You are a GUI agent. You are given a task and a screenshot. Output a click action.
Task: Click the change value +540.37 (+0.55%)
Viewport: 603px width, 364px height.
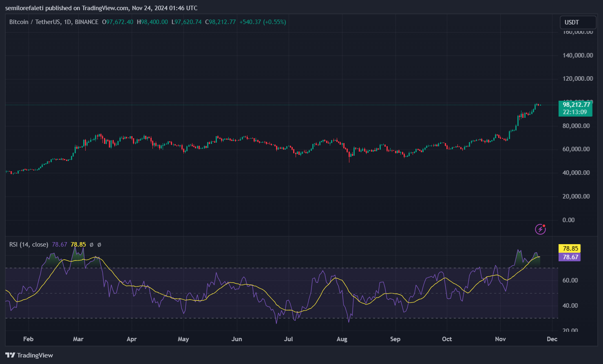pyautogui.click(x=263, y=22)
